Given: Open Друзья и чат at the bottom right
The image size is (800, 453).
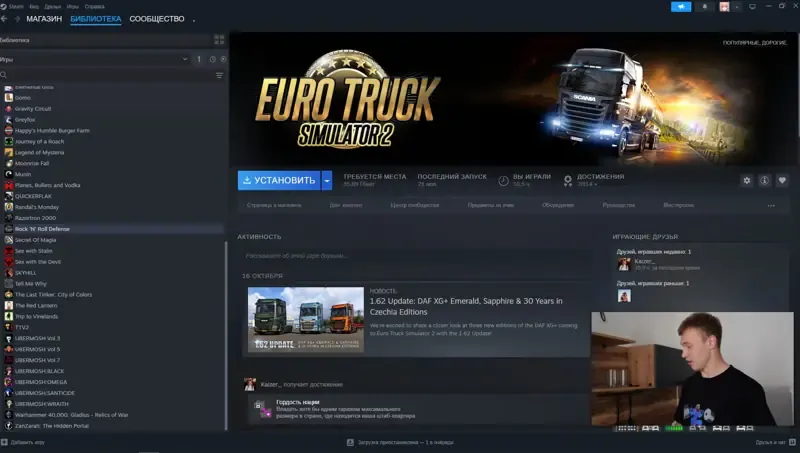Looking at the screenshot, I should point(776,442).
